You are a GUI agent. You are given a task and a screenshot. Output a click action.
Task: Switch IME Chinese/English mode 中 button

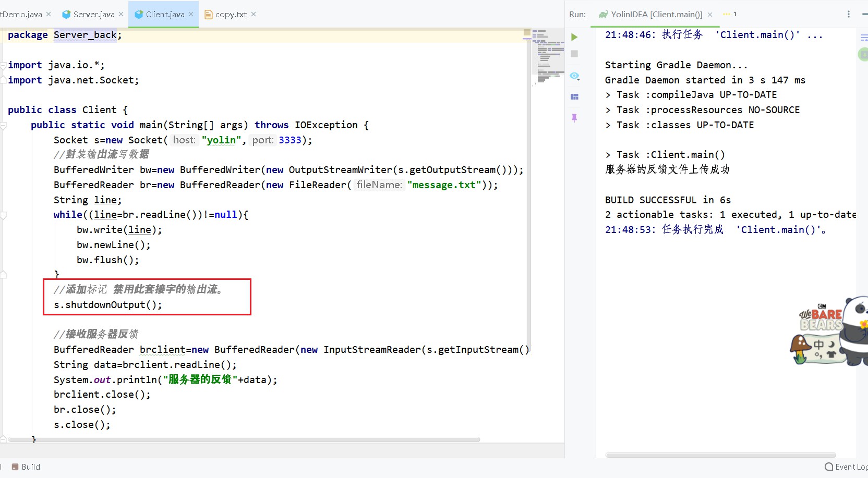point(819,345)
